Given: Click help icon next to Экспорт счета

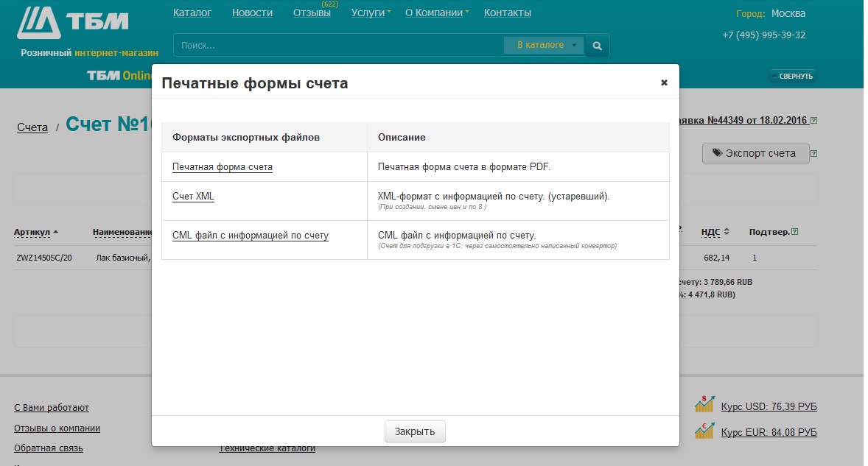Looking at the screenshot, I should [x=814, y=154].
